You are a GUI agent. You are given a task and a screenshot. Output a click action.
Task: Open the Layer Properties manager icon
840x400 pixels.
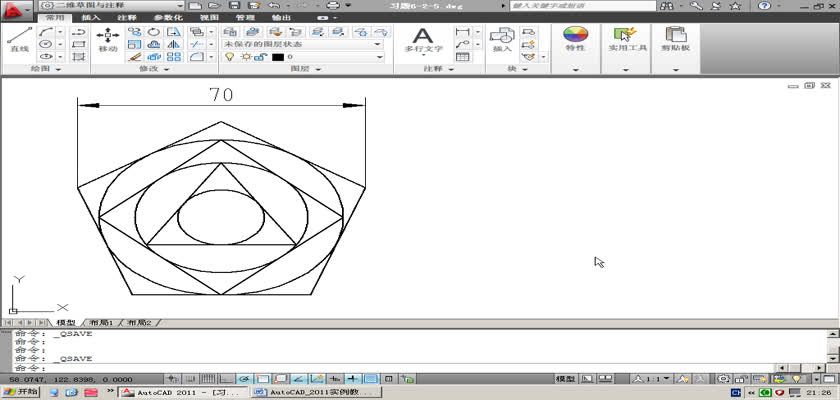tap(230, 32)
